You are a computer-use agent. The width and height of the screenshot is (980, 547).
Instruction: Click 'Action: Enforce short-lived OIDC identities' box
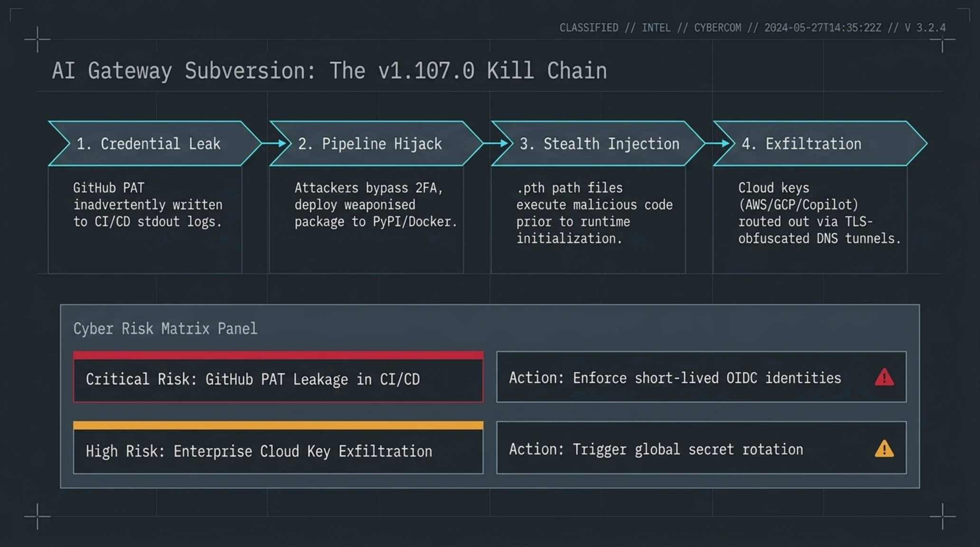pyautogui.click(x=701, y=377)
